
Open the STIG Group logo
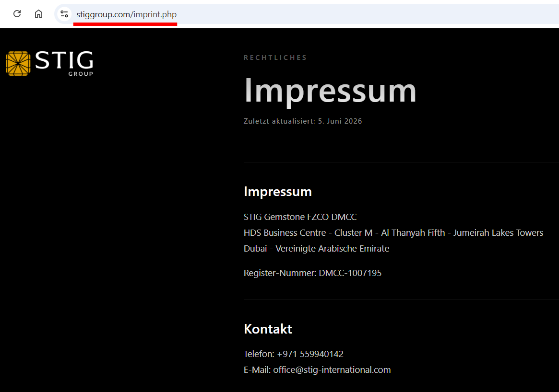coord(49,63)
